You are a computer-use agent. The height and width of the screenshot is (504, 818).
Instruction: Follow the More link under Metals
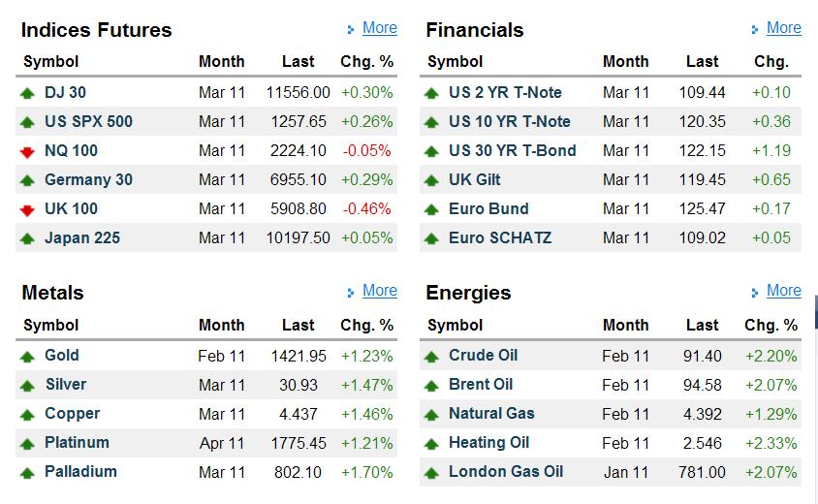coord(379,291)
